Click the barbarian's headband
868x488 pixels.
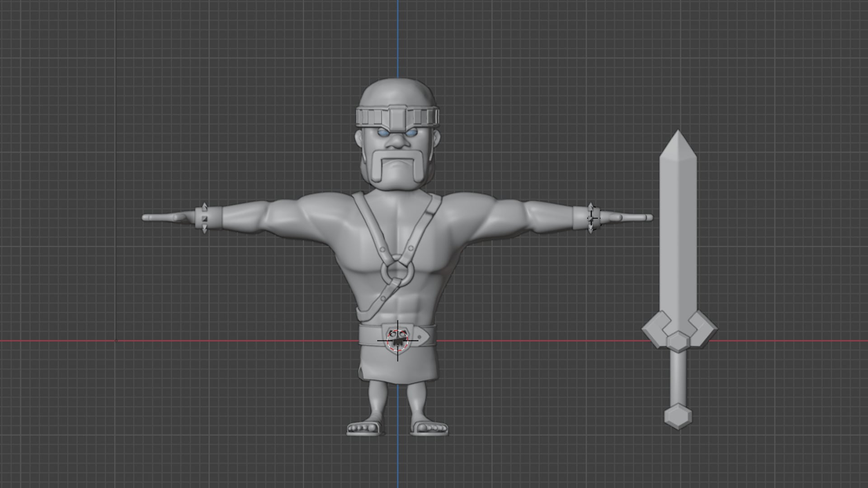point(397,117)
